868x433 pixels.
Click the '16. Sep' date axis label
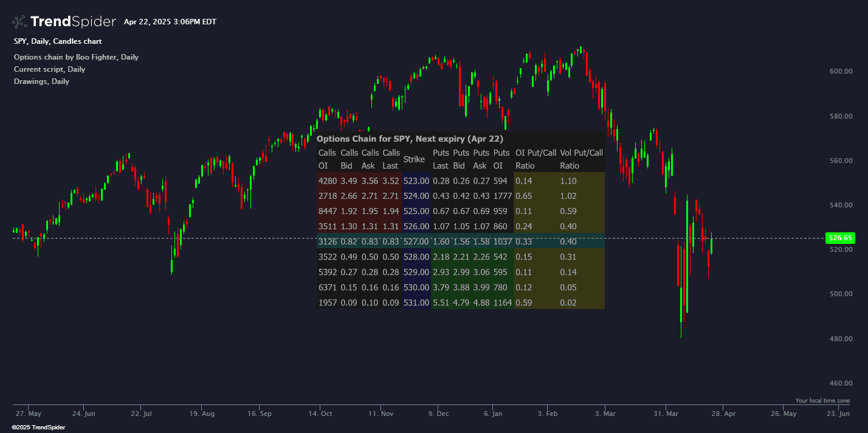pos(258,414)
